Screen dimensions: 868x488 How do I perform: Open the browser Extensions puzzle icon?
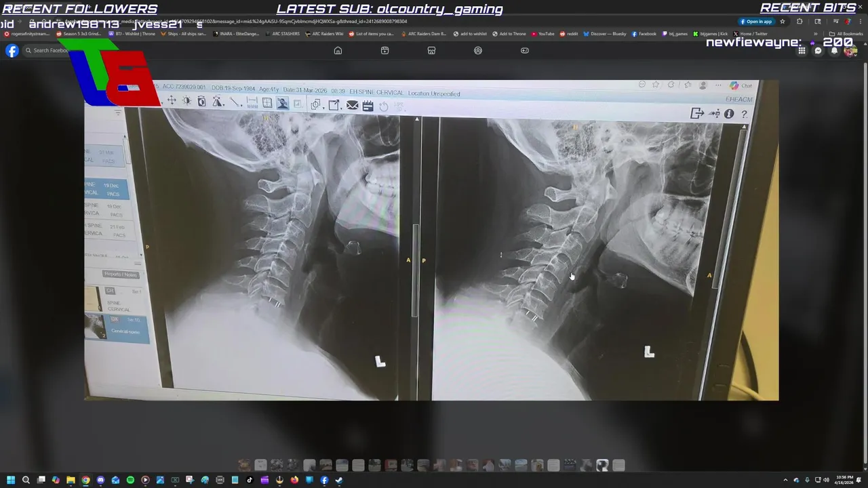(800, 21)
